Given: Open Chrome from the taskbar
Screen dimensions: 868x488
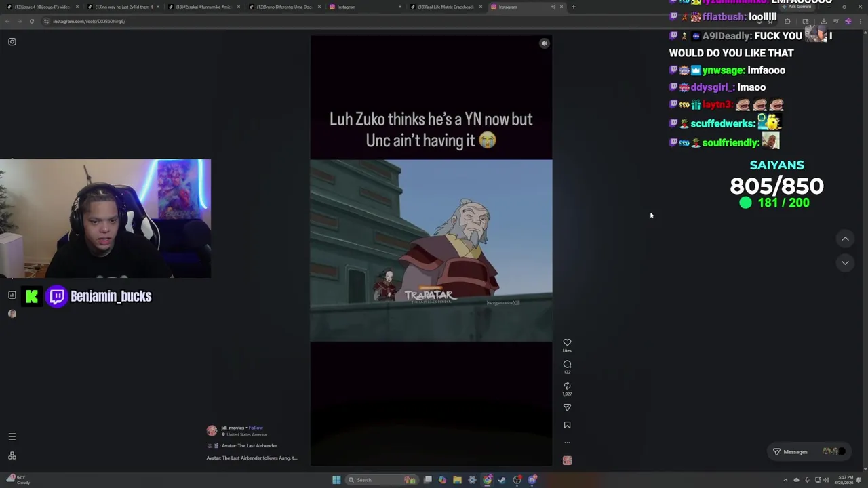Looking at the screenshot, I should [487, 480].
